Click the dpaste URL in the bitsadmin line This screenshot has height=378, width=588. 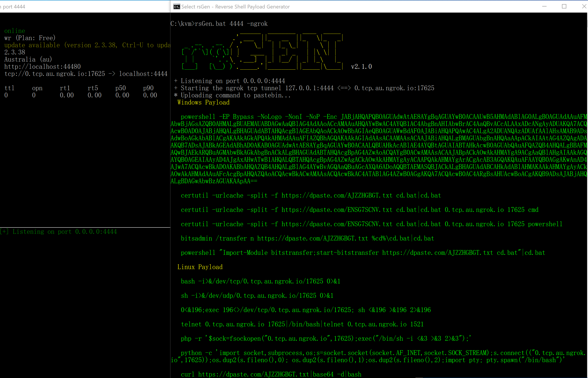(x=312, y=238)
